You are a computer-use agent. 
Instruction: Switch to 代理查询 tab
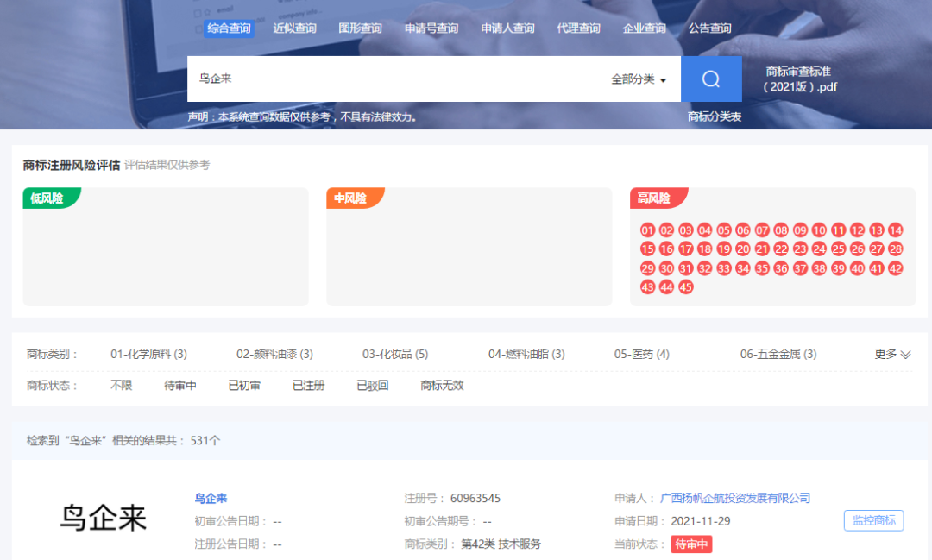tap(578, 28)
